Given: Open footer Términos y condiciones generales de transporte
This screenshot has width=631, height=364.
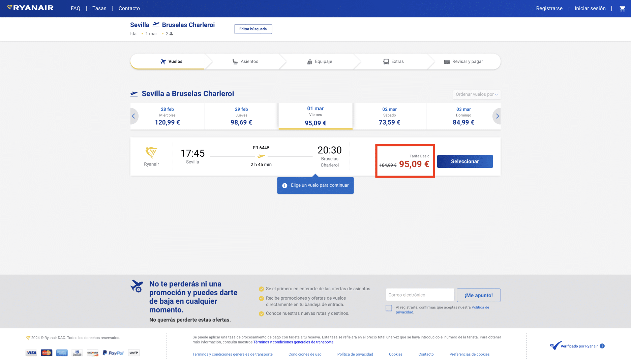Looking at the screenshot, I should (233, 354).
